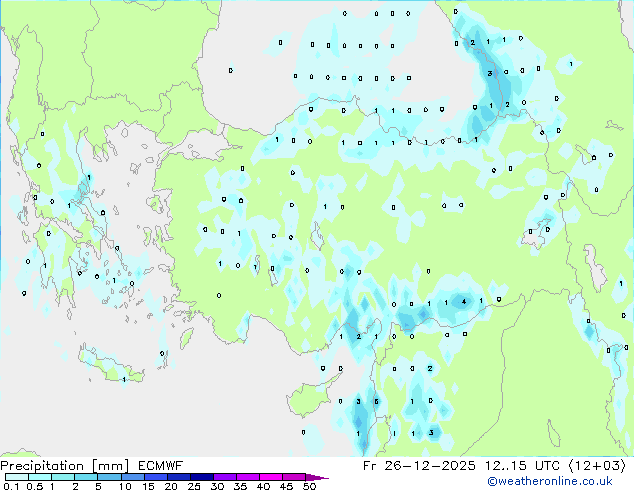Click the above-50 mm arrow tip of legend
Screen dimensions: 634x490
[317, 478]
